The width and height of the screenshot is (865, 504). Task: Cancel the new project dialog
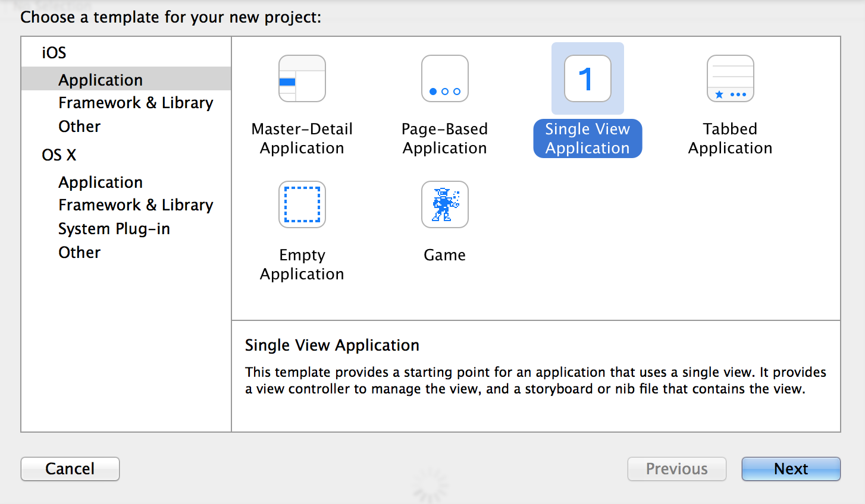pyautogui.click(x=70, y=469)
